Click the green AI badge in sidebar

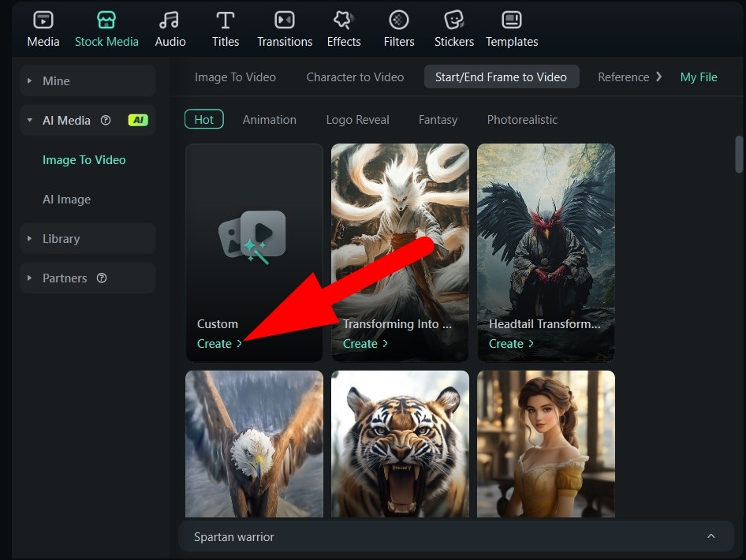138,121
